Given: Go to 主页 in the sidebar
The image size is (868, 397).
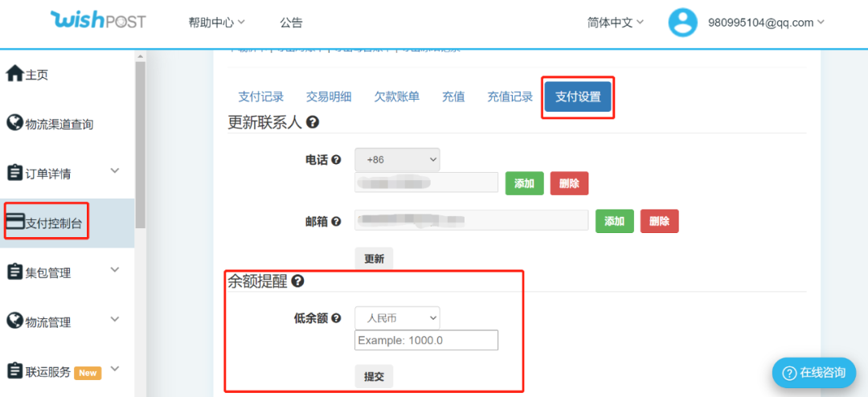Looking at the screenshot, I should click(x=36, y=75).
